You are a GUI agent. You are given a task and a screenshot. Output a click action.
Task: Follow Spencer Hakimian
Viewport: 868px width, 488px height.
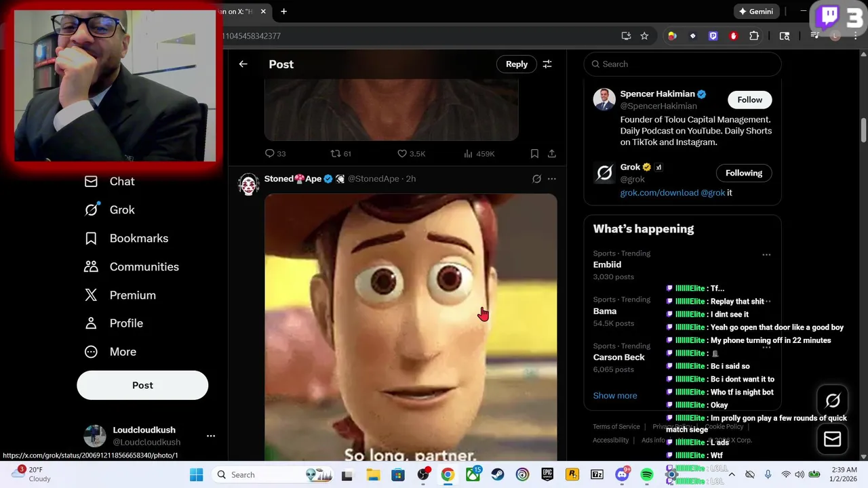point(749,100)
